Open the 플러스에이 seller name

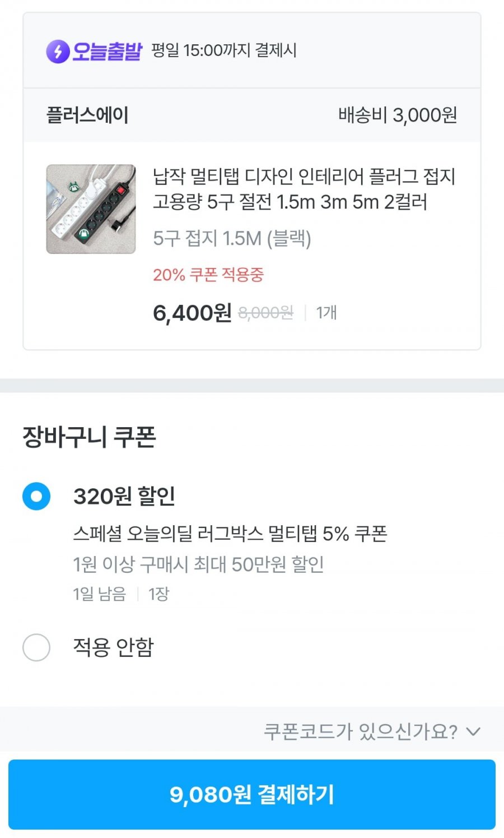tap(87, 115)
